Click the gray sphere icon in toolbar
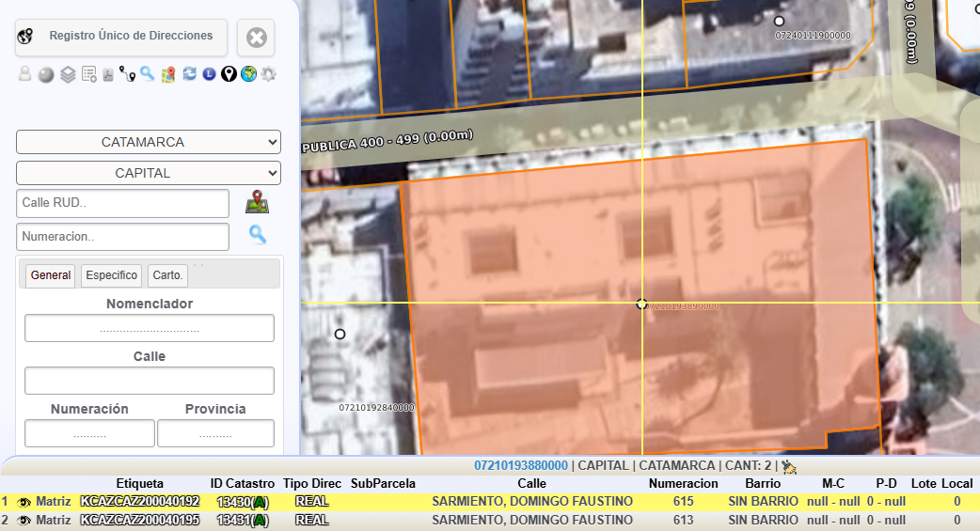This screenshot has width=980, height=531. pyautogui.click(x=46, y=75)
